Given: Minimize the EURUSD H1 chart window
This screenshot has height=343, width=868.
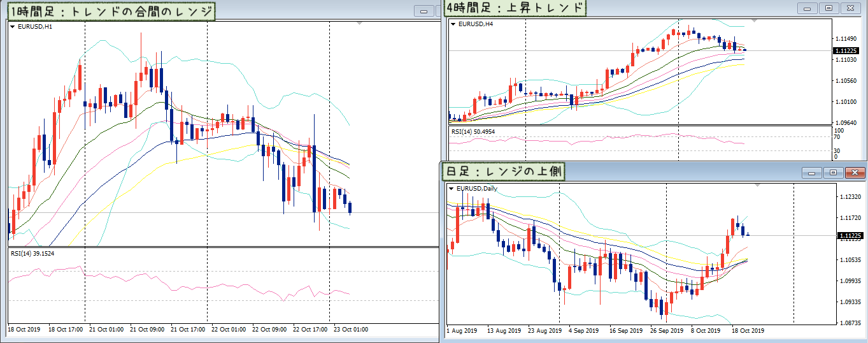Looking at the screenshot, I should click(x=423, y=11).
